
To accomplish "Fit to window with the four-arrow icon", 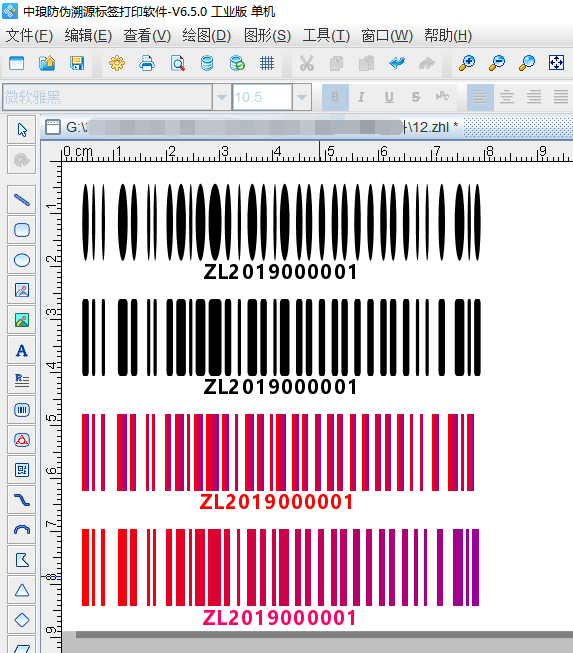I will click(x=556, y=63).
